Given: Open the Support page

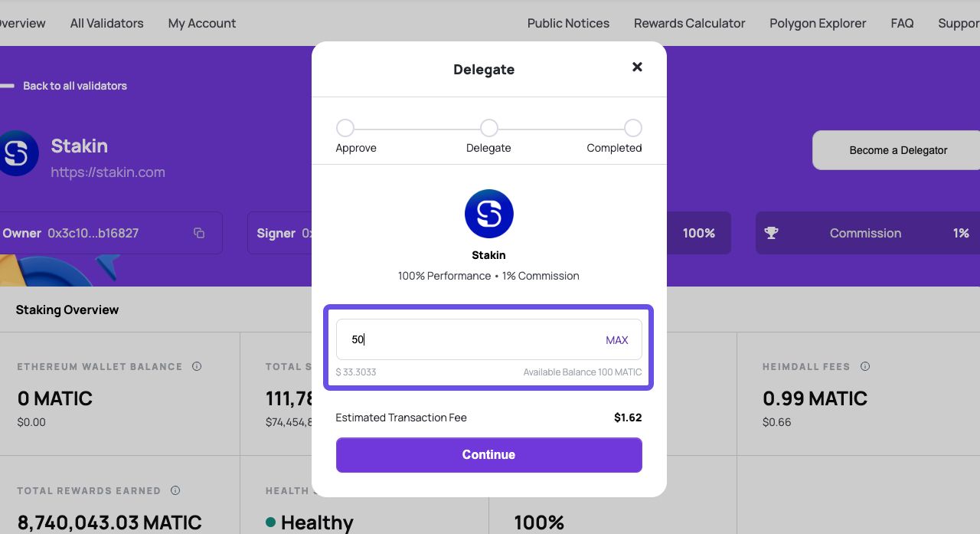Looking at the screenshot, I should (x=959, y=23).
